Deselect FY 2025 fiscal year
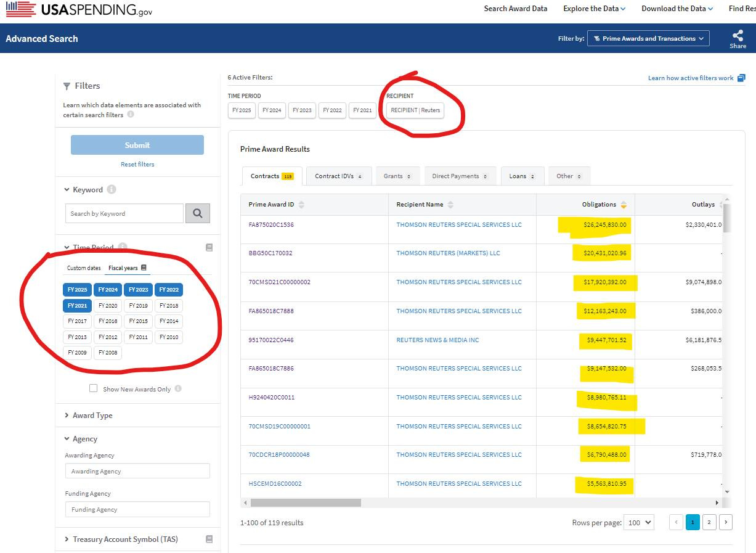This screenshot has height=553, width=756. click(78, 290)
